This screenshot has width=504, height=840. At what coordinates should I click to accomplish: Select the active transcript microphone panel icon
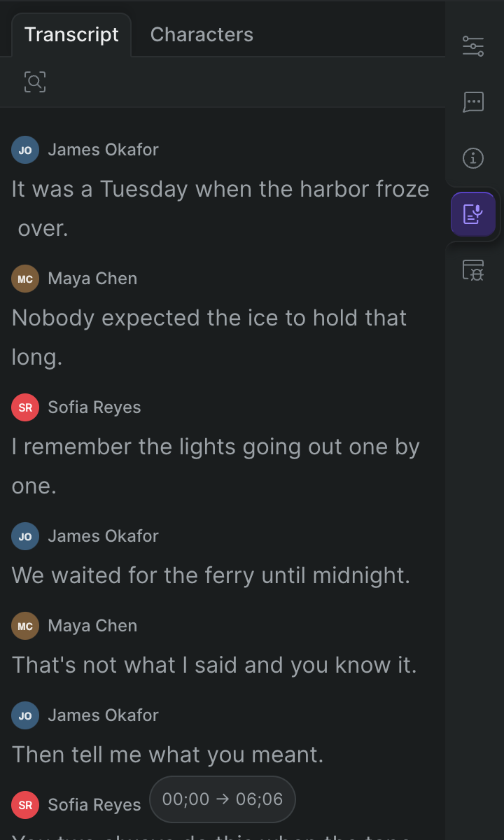coord(473,214)
